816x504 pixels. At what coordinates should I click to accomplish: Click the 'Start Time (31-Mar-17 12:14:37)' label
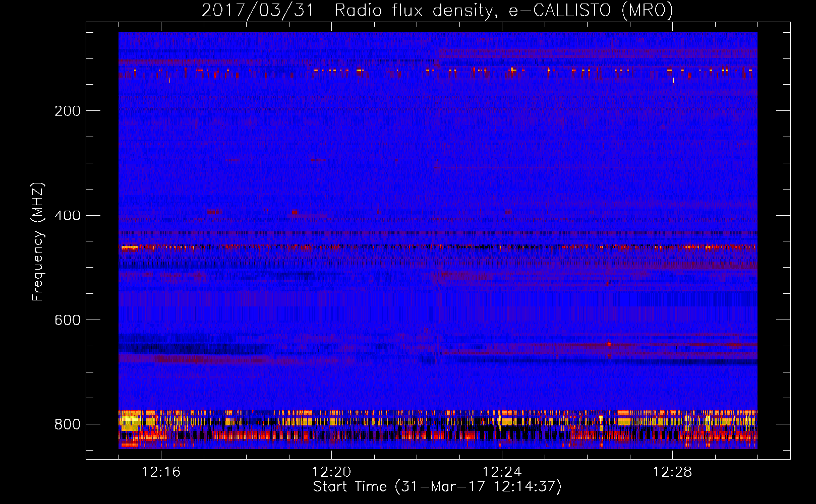pyautogui.click(x=437, y=487)
